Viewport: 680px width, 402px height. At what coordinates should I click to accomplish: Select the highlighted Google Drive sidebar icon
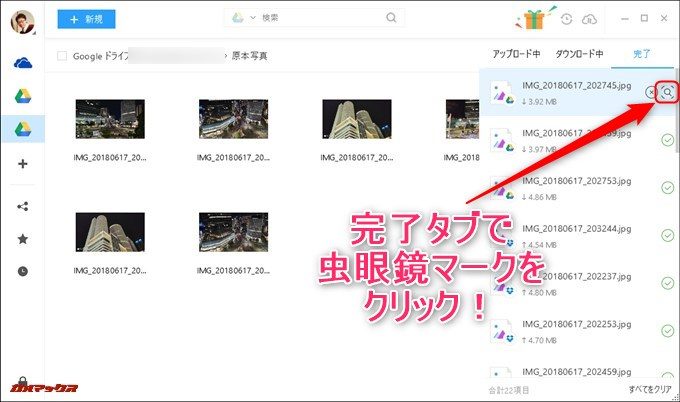pos(23,129)
